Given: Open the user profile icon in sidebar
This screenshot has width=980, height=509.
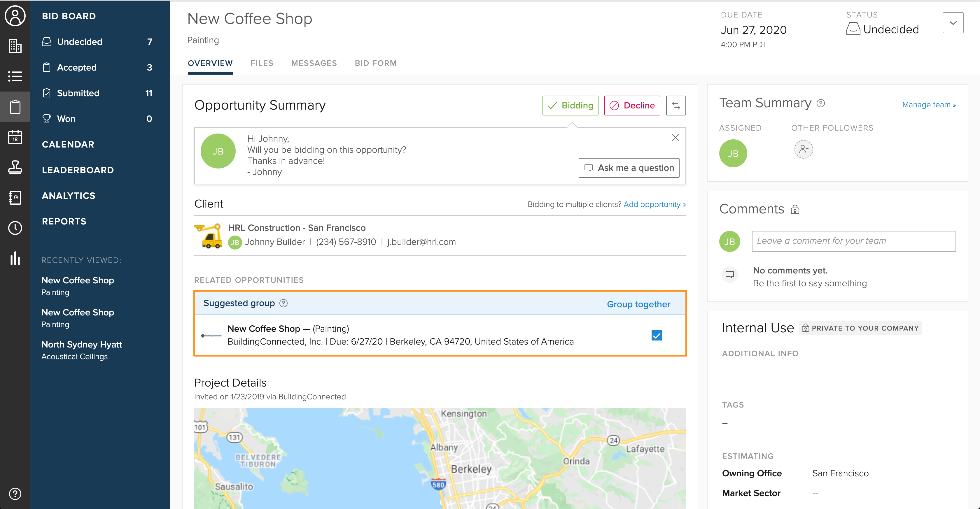Looking at the screenshot, I should tap(15, 15).
